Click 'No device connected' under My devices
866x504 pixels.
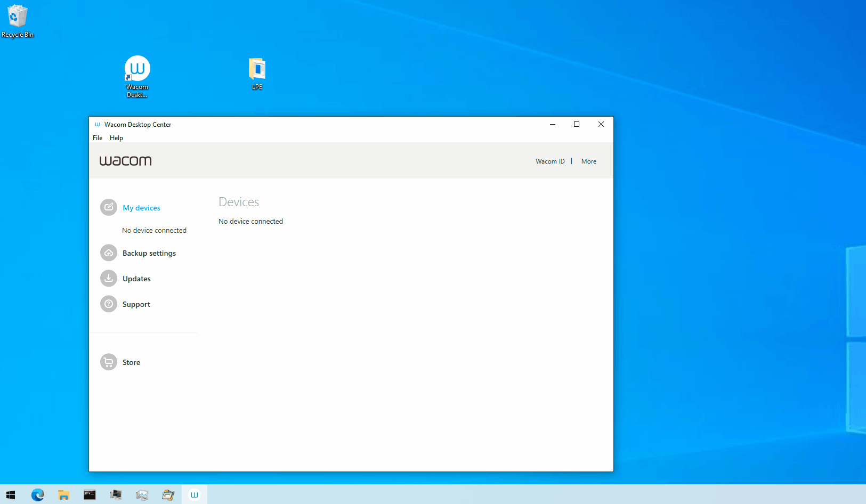pos(154,230)
